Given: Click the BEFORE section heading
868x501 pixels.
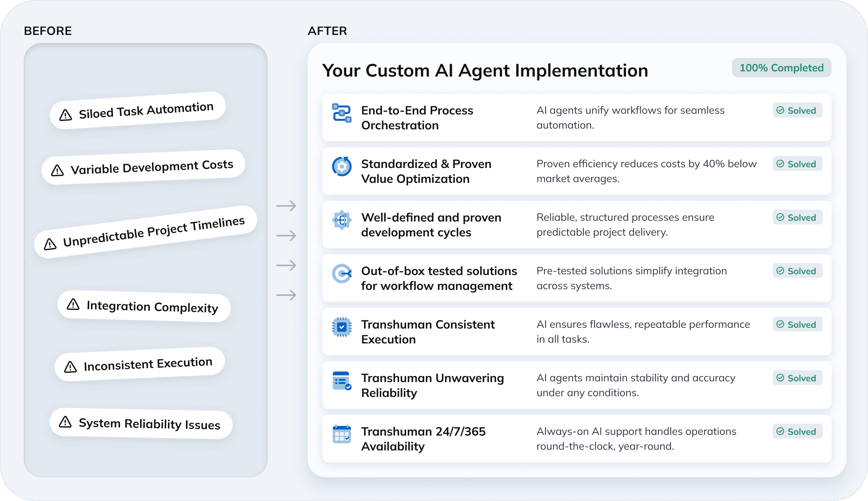Looking at the screenshot, I should click(48, 31).
